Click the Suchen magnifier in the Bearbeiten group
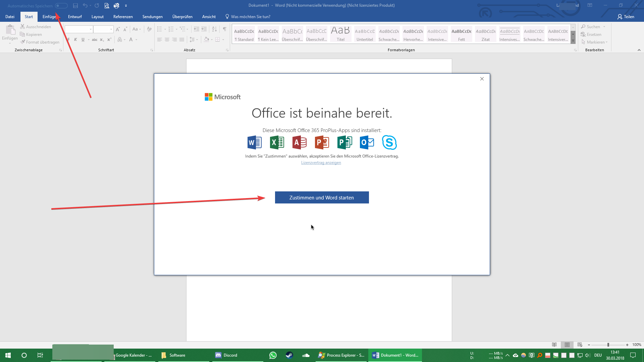644x362 pixels. coord(583,26)
